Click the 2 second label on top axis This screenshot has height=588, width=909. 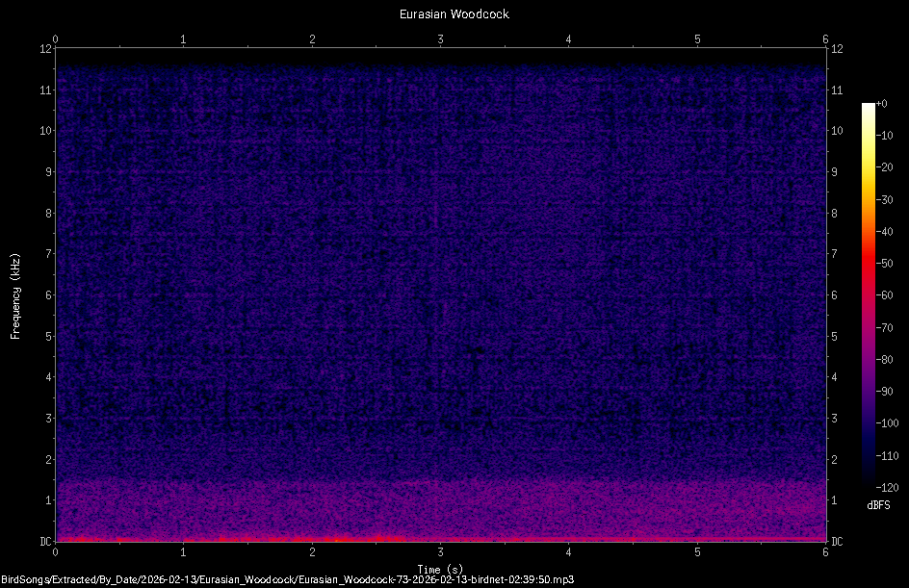point(311,40)
